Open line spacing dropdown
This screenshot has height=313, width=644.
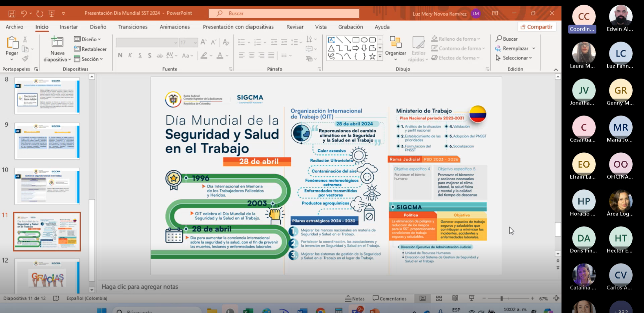(296, 42)
